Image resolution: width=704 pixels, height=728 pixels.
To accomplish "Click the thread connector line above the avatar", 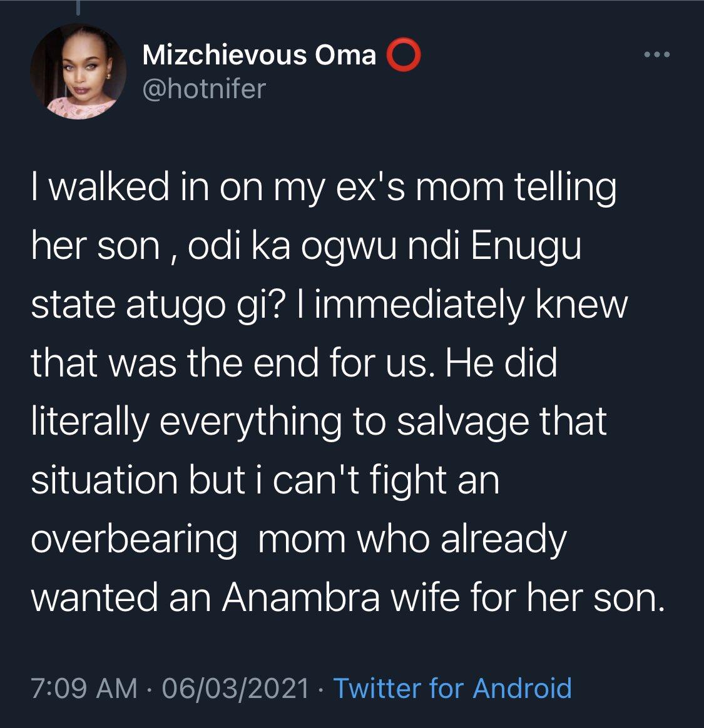I will pos(79,8).
